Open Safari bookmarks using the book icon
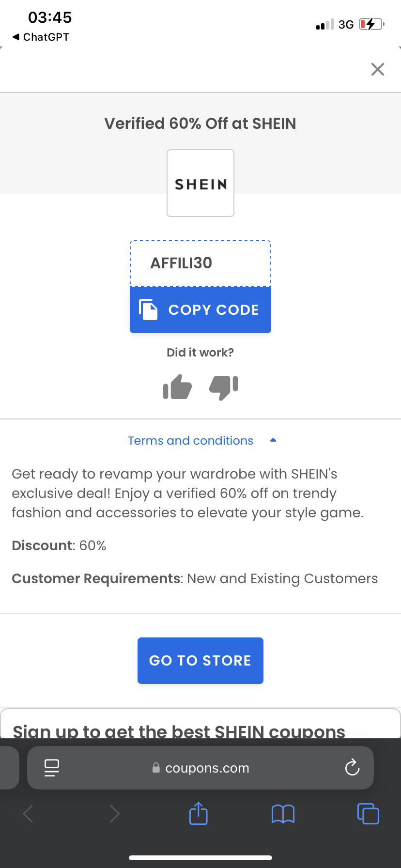The image size is (401, 868). tap(283, 814)
